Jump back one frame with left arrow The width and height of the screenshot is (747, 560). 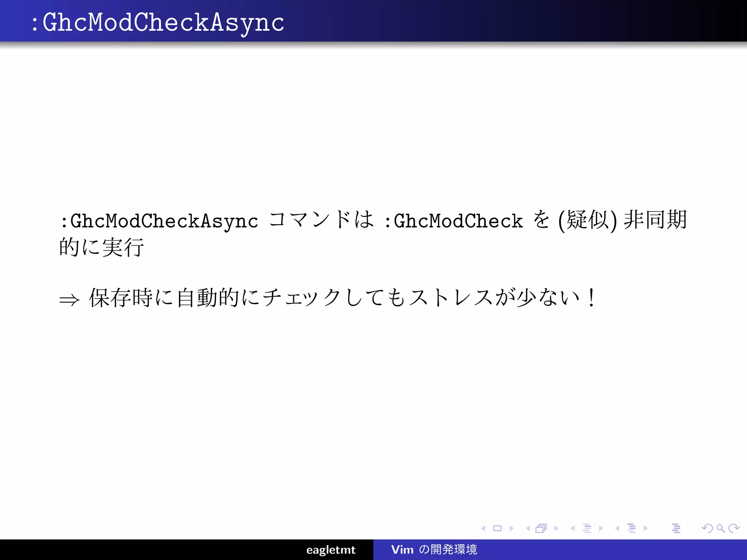[528, 528]
